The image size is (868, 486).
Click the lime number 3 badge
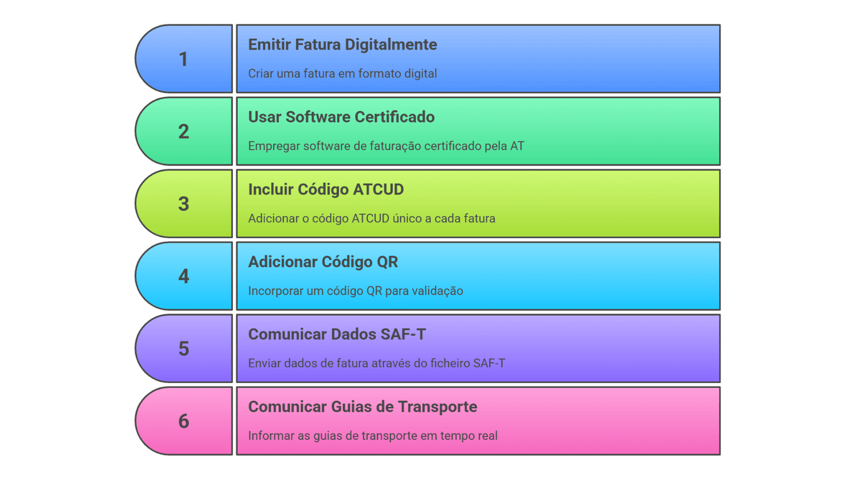pos(184,203)
